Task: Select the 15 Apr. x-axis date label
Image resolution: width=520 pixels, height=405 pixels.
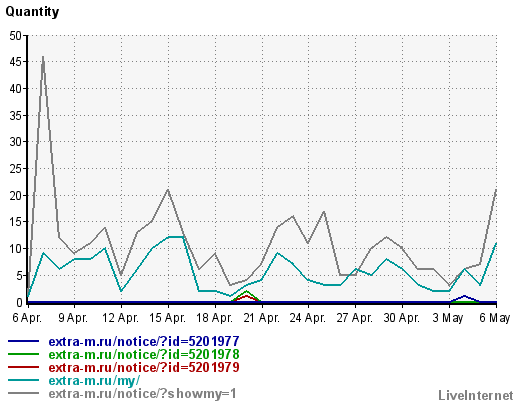Action: click(167, 318)
